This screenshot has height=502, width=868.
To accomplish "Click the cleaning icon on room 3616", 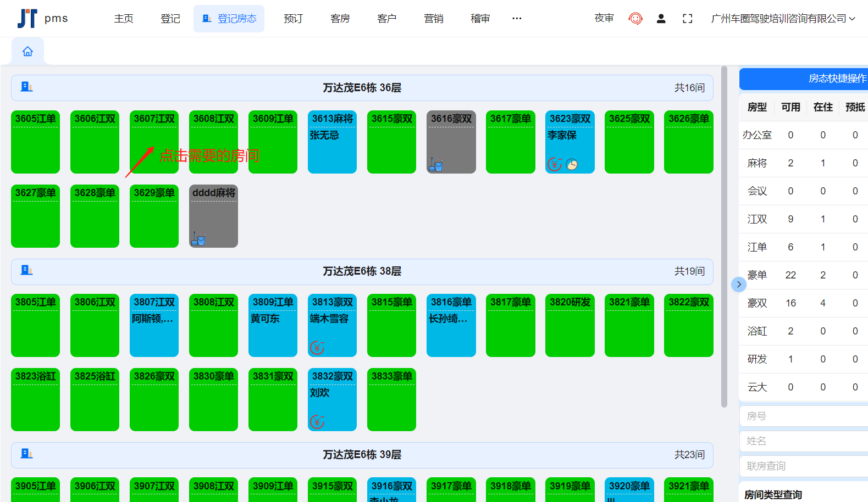I will (x=436, y=164).
